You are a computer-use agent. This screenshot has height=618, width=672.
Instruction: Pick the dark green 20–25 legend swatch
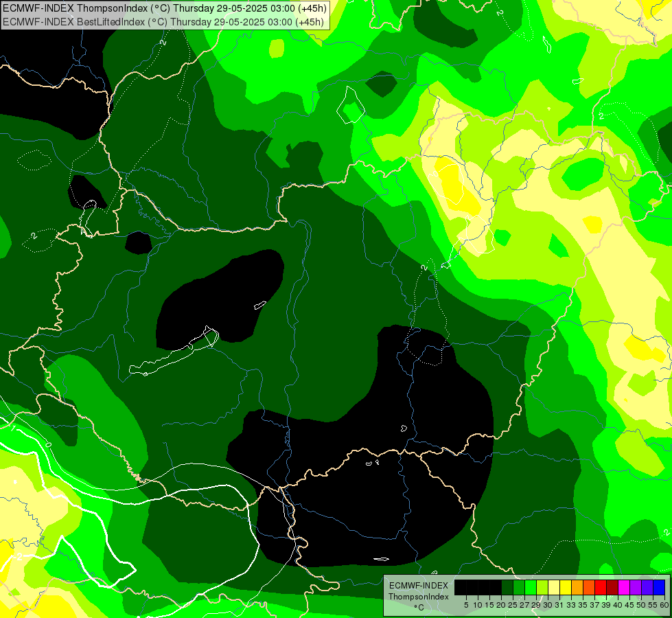[507, 587]
